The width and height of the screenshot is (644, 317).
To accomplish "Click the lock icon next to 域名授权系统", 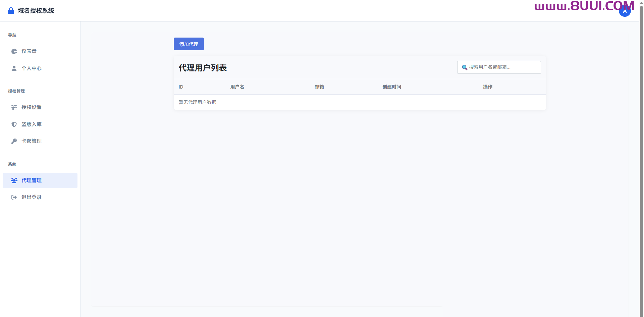I will pyautogui.click(x=11, y=10).
